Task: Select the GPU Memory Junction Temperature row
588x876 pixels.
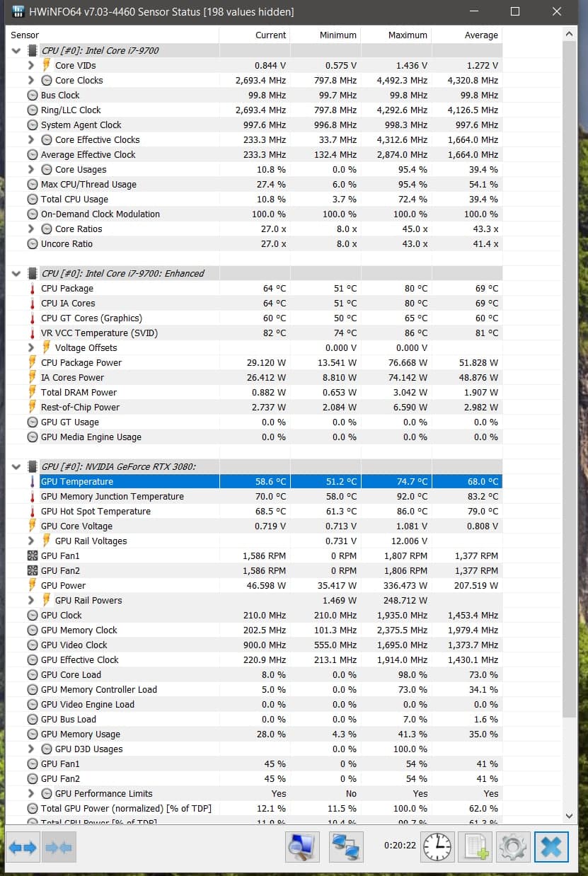Action: 255,496
